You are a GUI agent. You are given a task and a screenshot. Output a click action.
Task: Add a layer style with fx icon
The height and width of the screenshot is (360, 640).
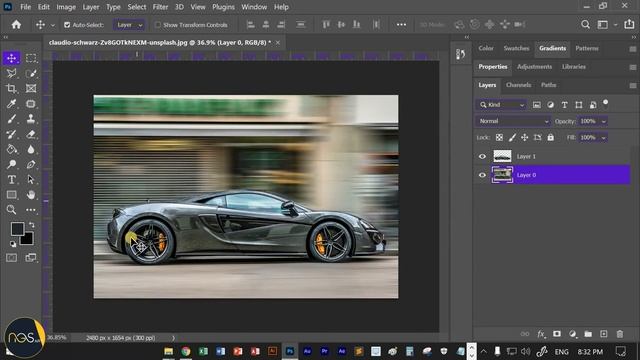point(541,334)
